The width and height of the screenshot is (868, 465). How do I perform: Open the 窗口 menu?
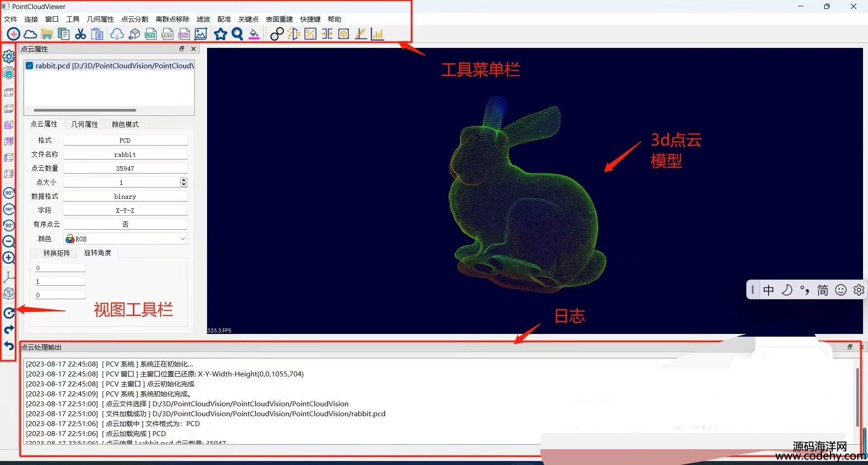coord(52,19)
